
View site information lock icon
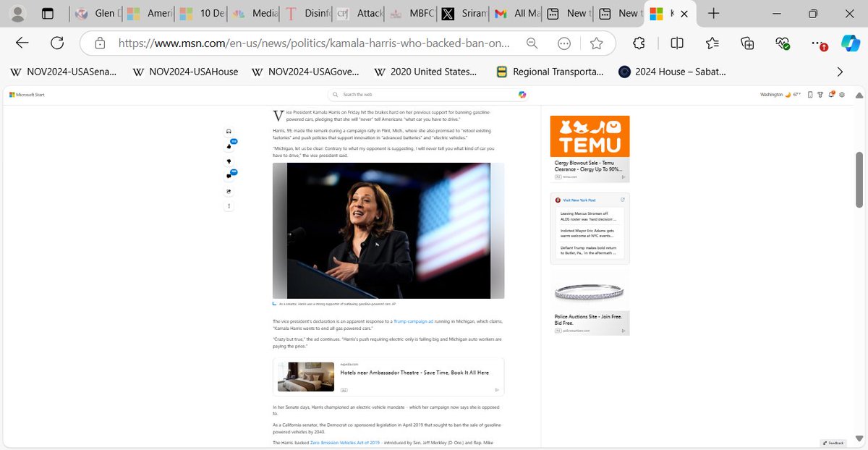pos(101,43)
